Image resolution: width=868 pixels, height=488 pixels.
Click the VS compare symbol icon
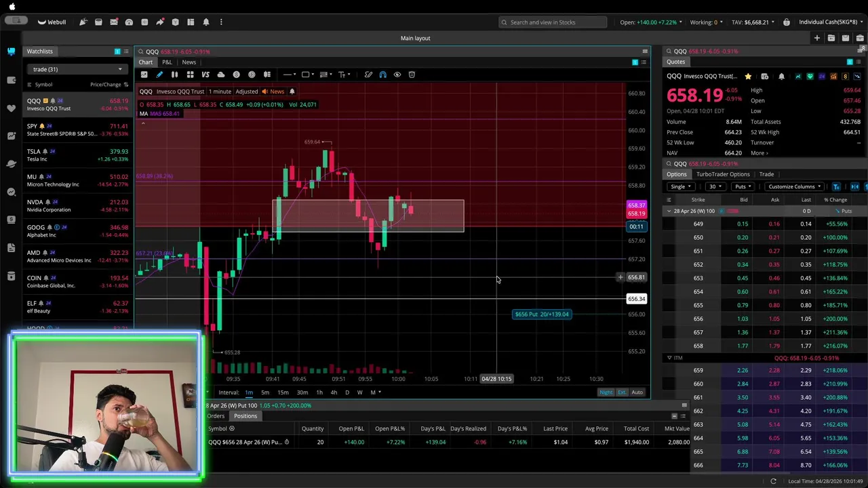coord(205,75)
